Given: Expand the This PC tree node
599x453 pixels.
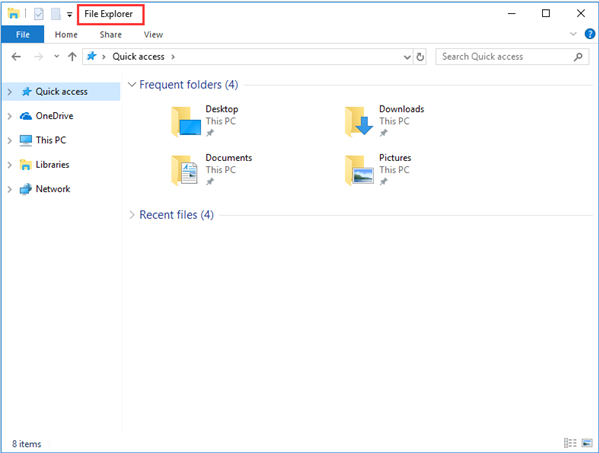Looking at the screenshot, I should 10,141.
